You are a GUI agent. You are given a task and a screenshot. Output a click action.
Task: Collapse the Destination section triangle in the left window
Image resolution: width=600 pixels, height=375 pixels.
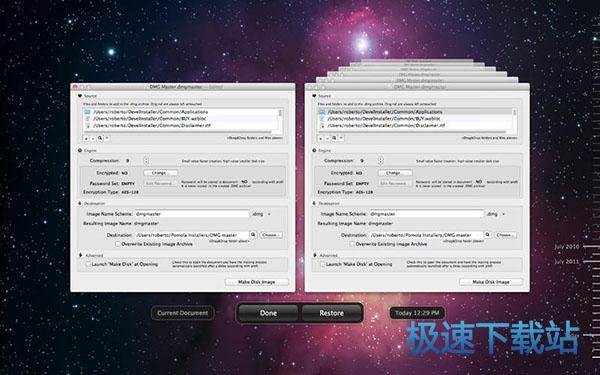click(80, 204)
